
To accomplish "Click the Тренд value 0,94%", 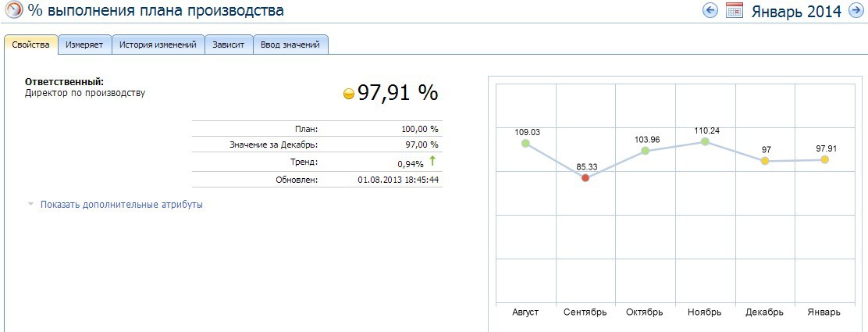I will click(x=411, y=163).
